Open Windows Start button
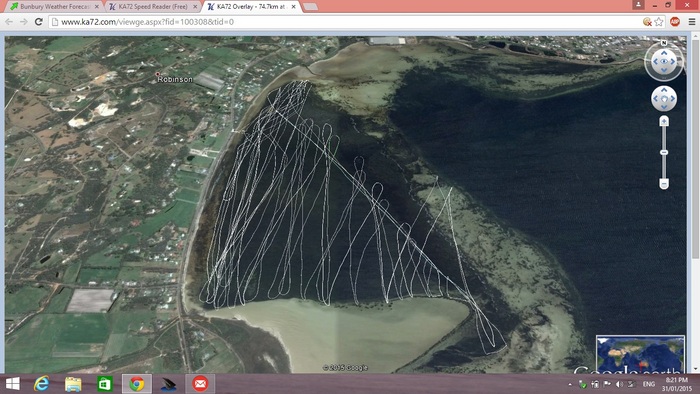 coord(12,384)
